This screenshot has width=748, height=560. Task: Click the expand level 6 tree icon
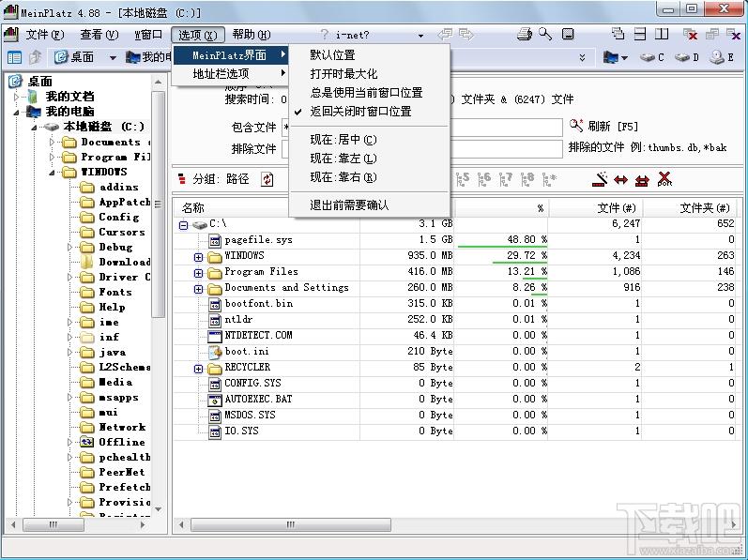coord(483,179)
